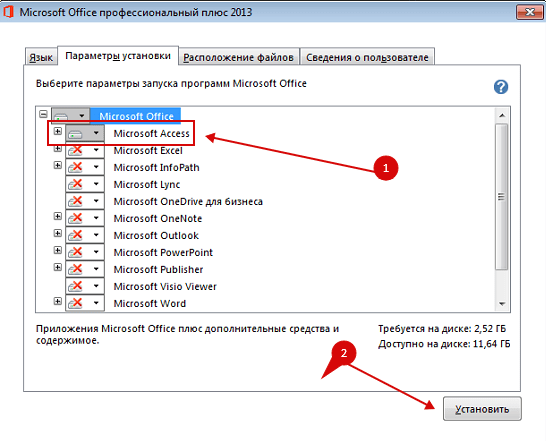Select the Microsoft Lync label

click(x=147, y=185)
